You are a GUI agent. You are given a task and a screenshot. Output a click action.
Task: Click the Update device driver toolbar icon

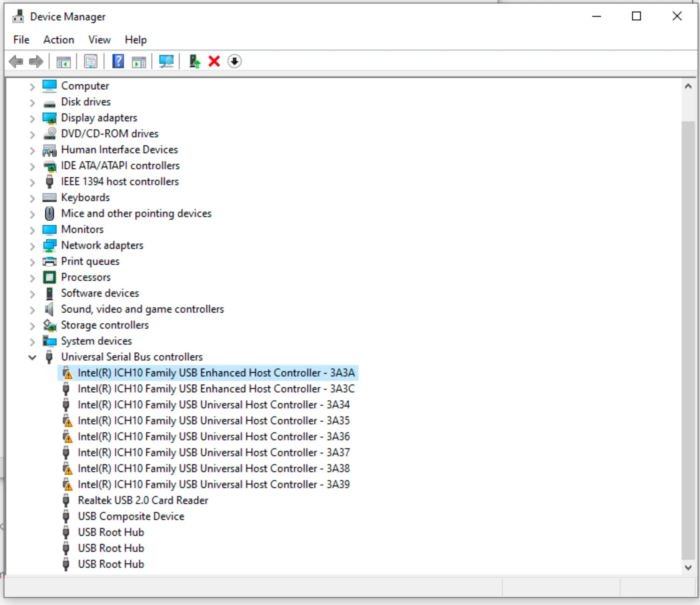pyautogui.click(x=194, y=61)
